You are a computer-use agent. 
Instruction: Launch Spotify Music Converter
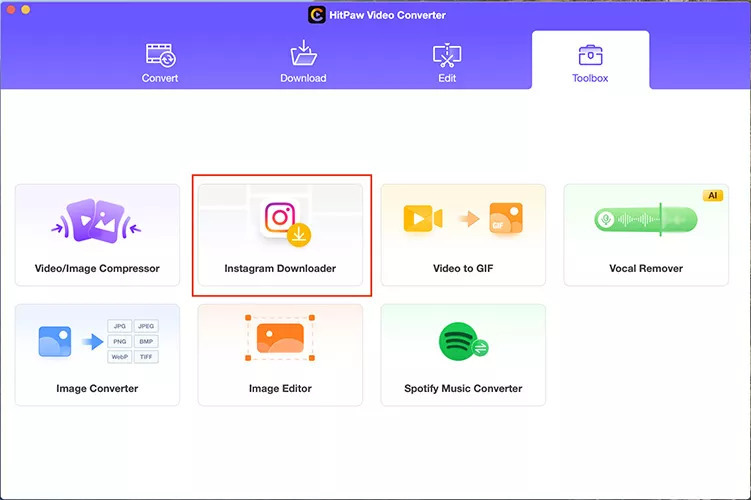463,355
